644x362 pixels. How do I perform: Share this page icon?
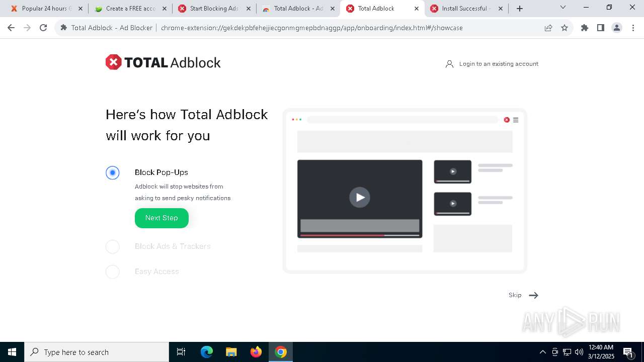[x=548, y=28]
